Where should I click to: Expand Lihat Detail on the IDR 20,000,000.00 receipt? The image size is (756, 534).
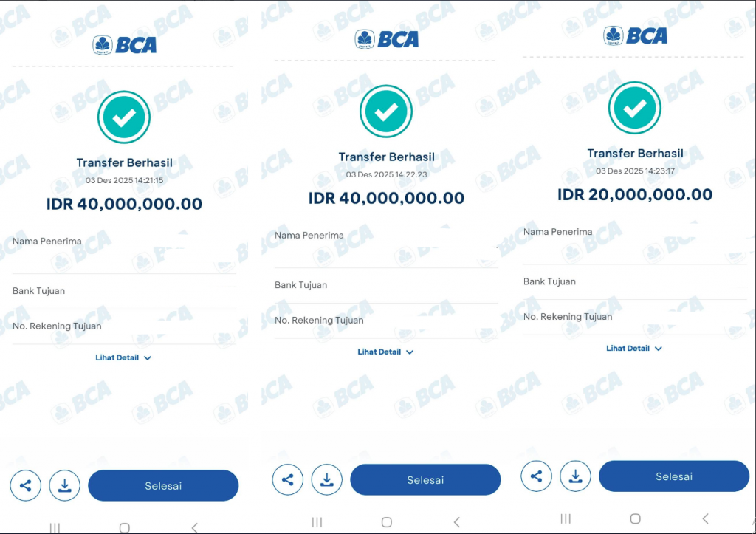pyautogui.click(x=634, y=348)
